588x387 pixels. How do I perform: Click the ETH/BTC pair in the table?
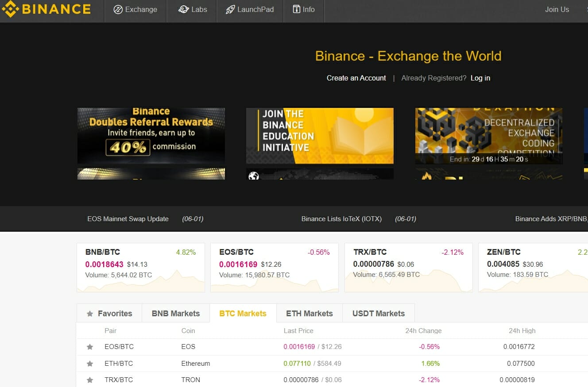(x=119, y=364)
